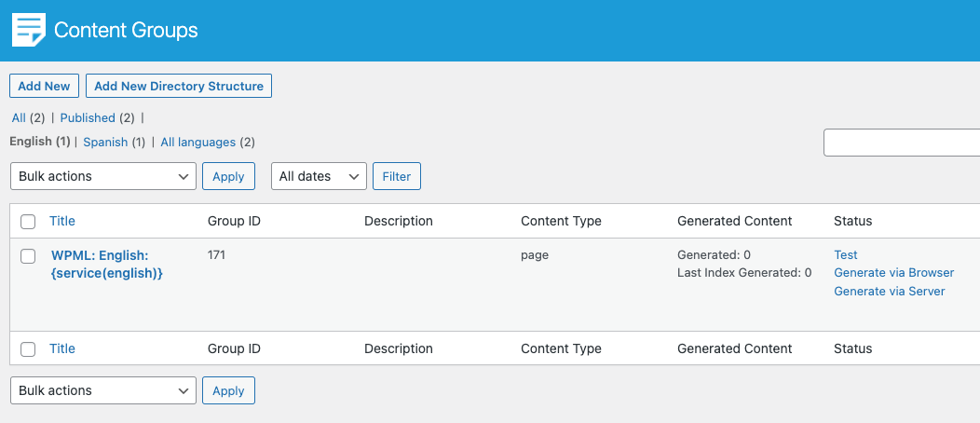Image resolution: width=980 pixels, height=423 pixels.
Task: Show All content groups filter
Action: pos(19,118)
